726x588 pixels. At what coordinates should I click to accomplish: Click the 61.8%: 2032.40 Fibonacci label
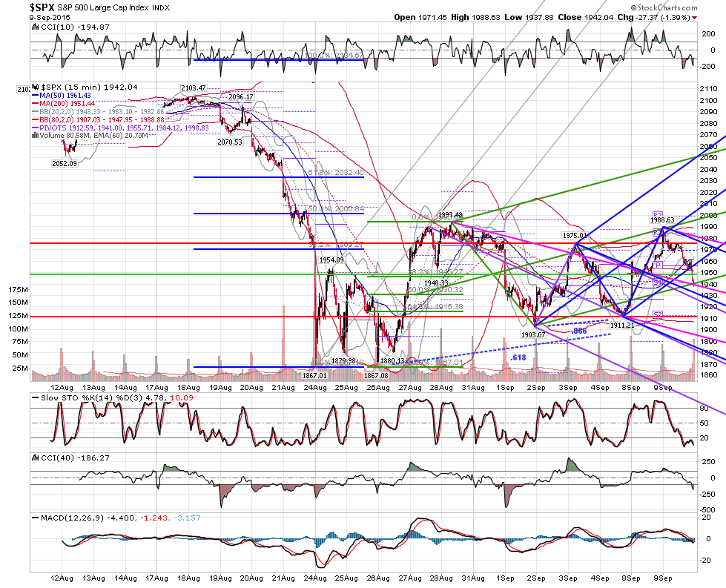[336, 173]
